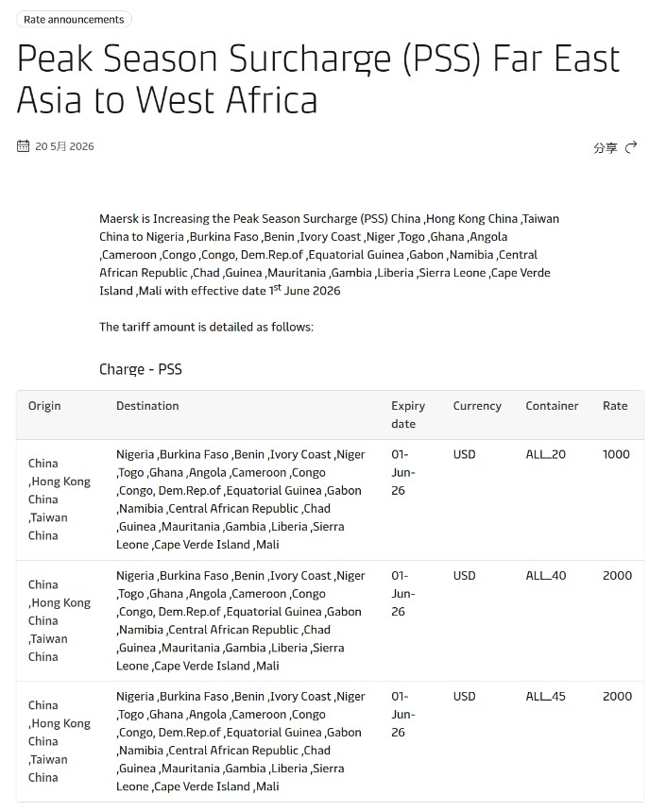Click the Charge - PSS heading

(x=141, y=369)
